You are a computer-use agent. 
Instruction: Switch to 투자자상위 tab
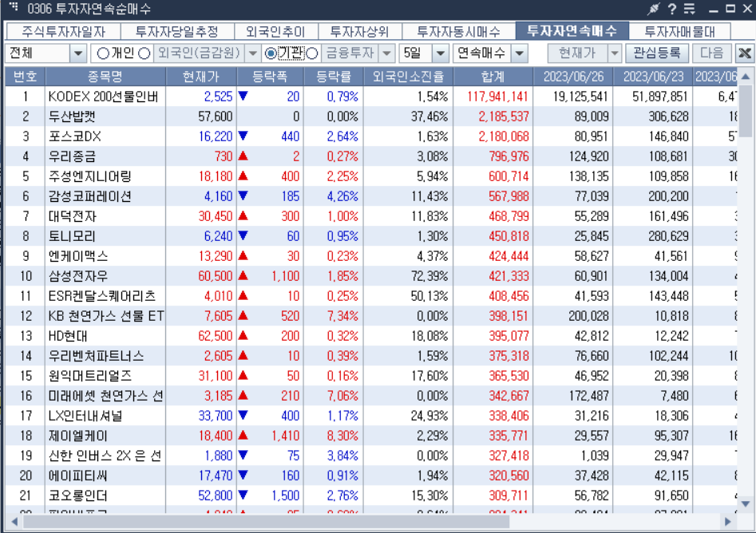pyautogui.click(x=359, y=32)
